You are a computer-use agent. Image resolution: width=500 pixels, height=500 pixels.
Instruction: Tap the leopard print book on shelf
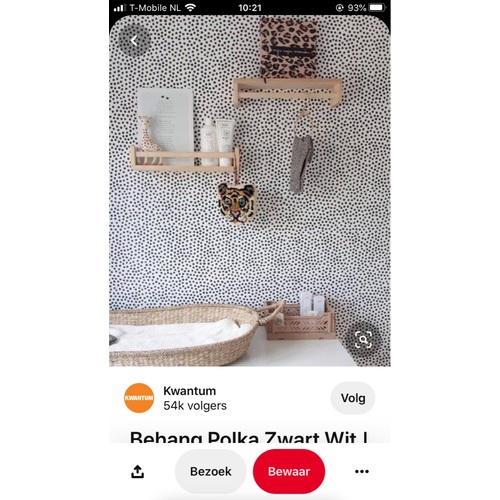pyautogui.click(x=288, y=47)
